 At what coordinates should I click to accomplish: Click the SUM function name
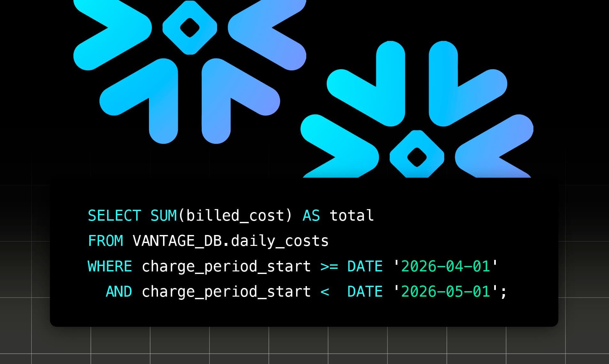click(x=164, y=216)
